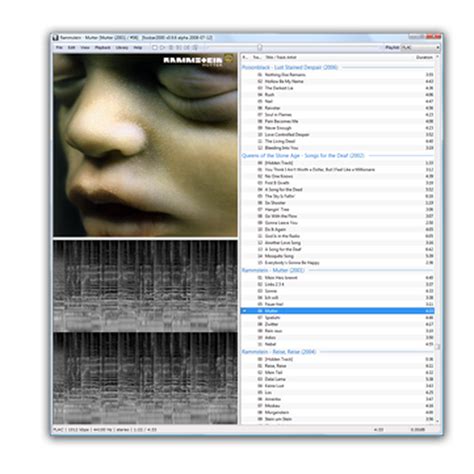
Task: Select track 'Spieluhr'
Action: tap(337, 318)
